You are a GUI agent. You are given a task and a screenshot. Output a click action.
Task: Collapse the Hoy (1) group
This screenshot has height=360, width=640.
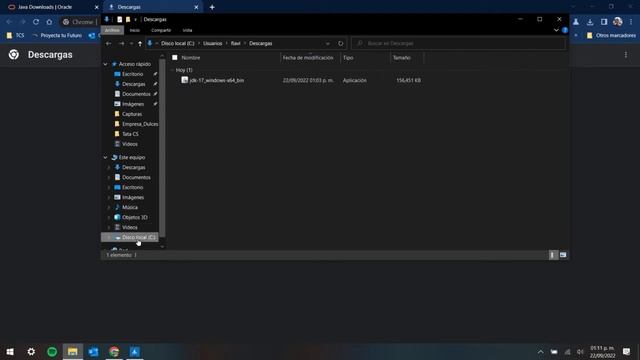tap(172, 70)
